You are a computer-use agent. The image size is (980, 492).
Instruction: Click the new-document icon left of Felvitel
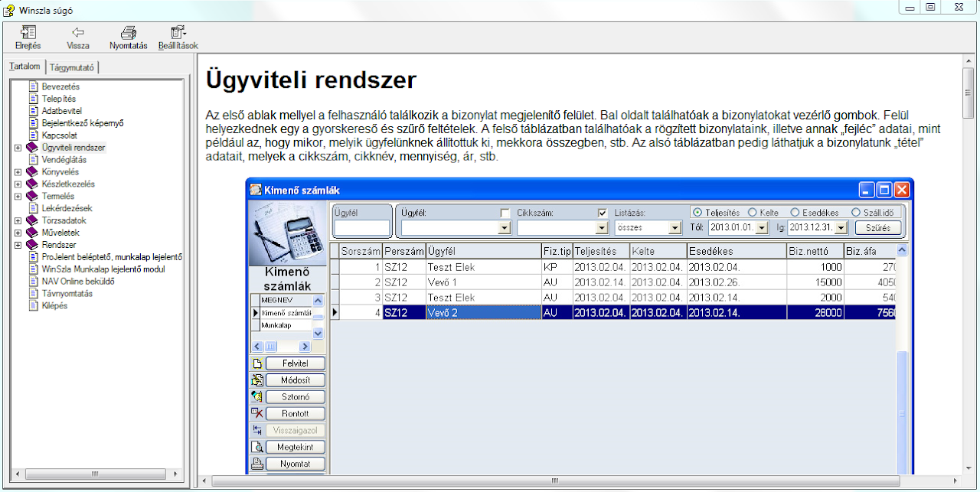point(258,363)
